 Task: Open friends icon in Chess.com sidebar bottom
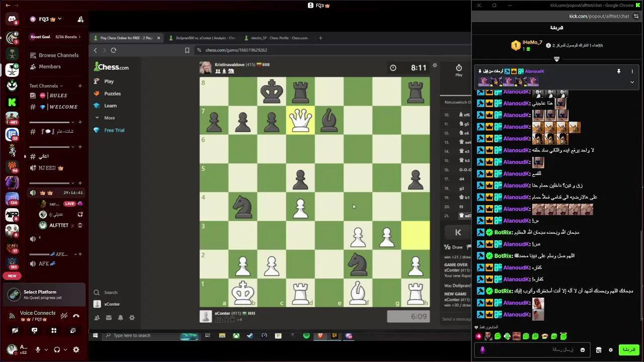coord(97,318)
